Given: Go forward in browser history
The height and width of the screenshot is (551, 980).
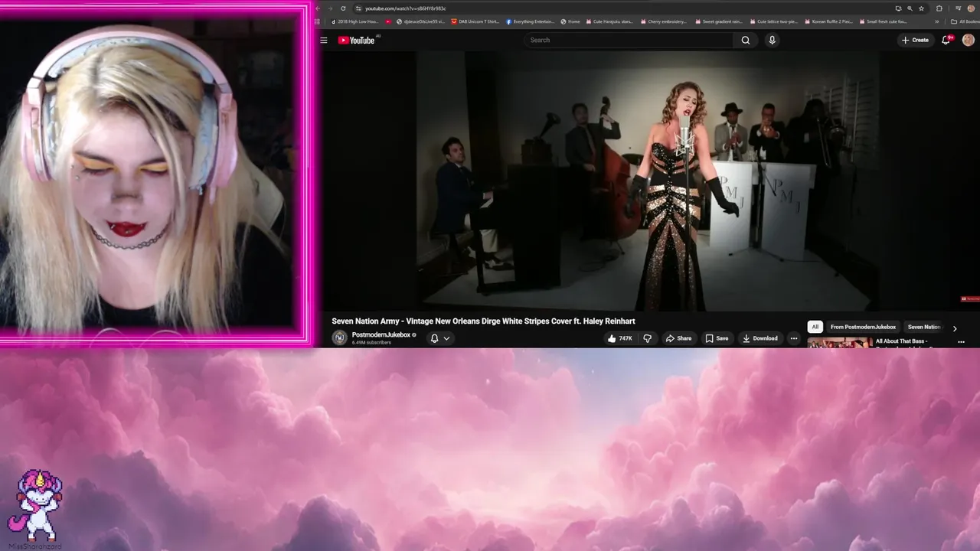Looking at the screenshot, I should pos(330,8).
